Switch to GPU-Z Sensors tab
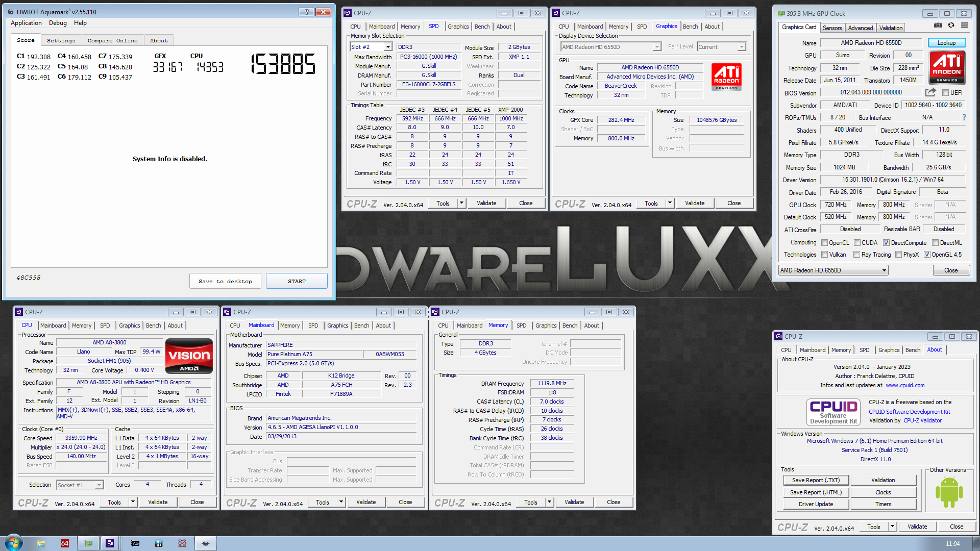The width and height of the screenshot is (980, 551). point(832,28)
